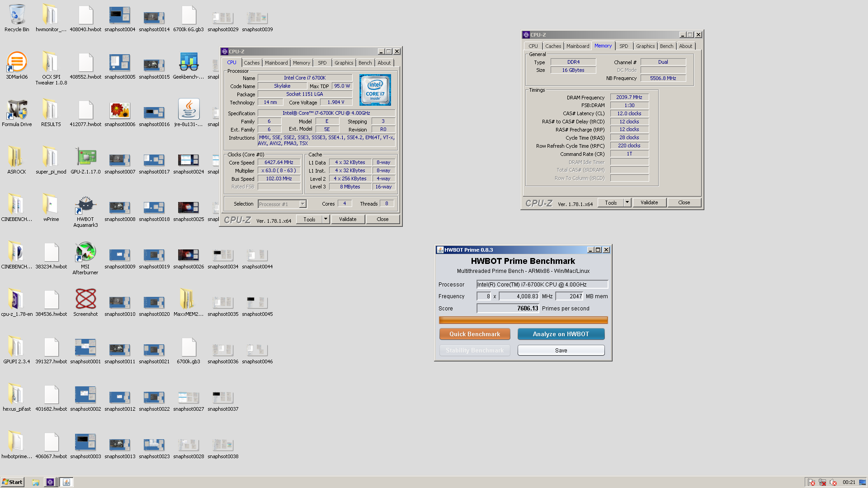Image resolution: width=868 pixels, height=488 pixels.
Task: Click the Intel Core i7 logo in CPU-Z
Action: (x=375, y=90)
